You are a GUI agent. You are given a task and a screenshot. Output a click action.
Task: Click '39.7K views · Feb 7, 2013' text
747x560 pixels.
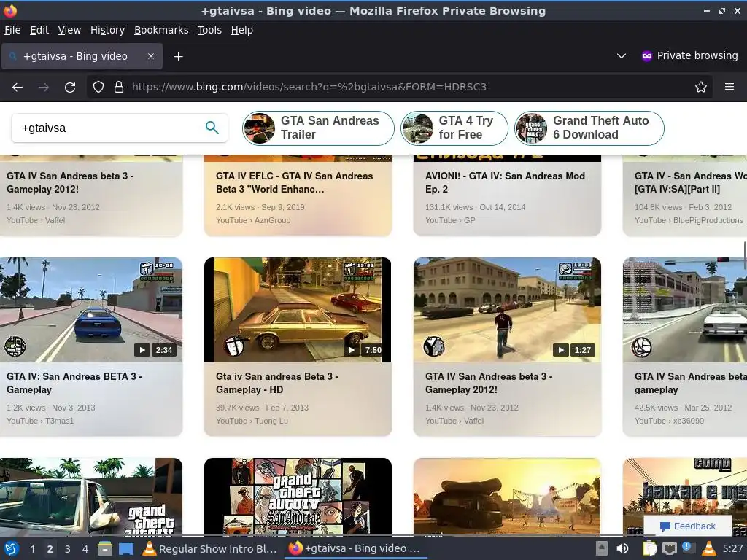coord(262,408)
